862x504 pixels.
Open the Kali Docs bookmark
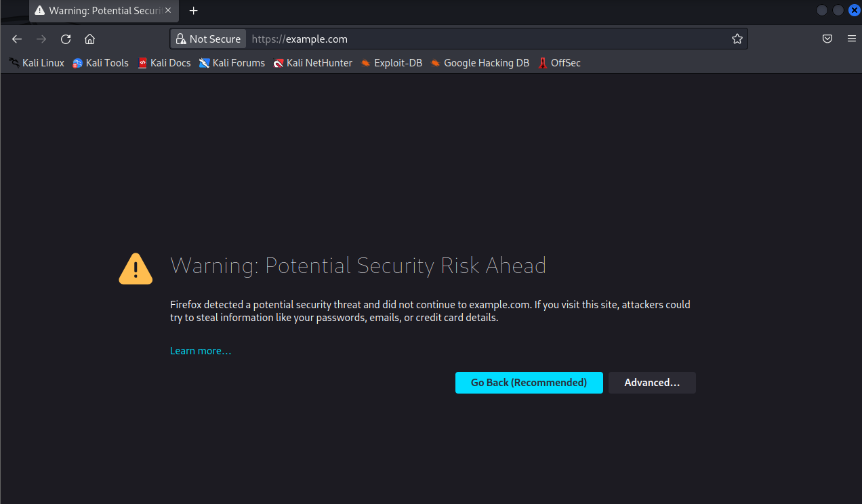coord(164,63)
